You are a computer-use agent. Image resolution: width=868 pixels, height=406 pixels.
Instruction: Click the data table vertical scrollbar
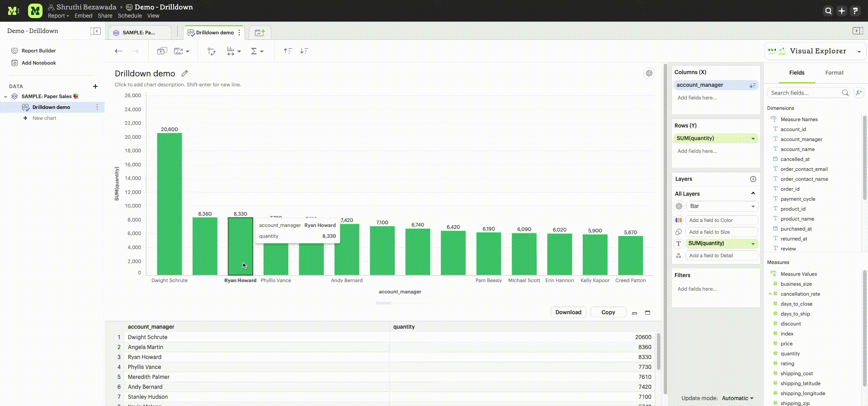point(659,351)
